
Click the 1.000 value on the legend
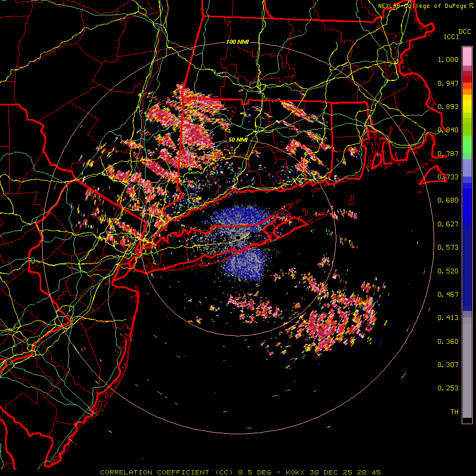pyautogui.click(x=448, y=59)
